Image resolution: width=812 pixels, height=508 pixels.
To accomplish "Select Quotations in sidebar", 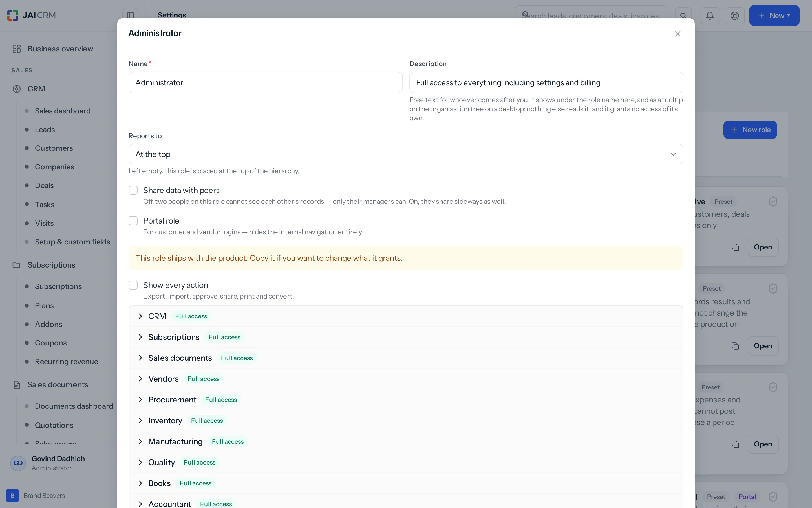I will click(54, 425).
